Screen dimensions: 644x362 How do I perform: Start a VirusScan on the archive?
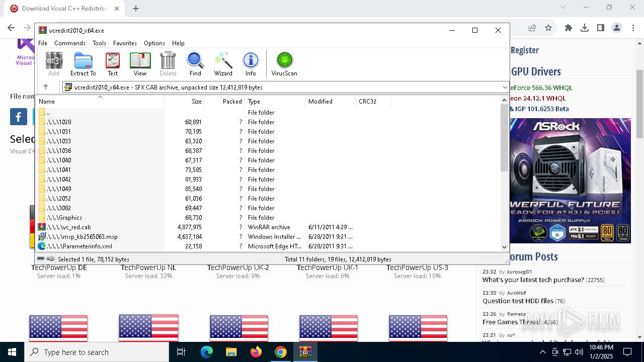pyautogui.click(x=284, y=64)
